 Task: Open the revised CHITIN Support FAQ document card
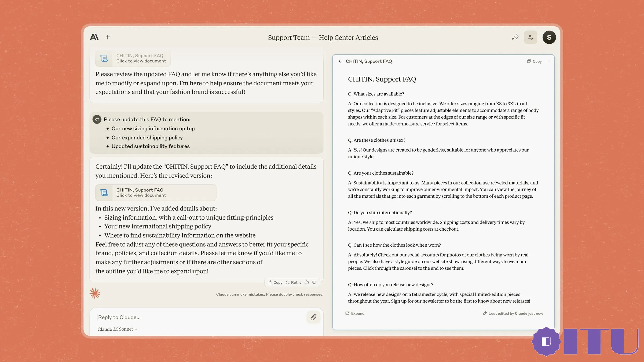point(156,193)
